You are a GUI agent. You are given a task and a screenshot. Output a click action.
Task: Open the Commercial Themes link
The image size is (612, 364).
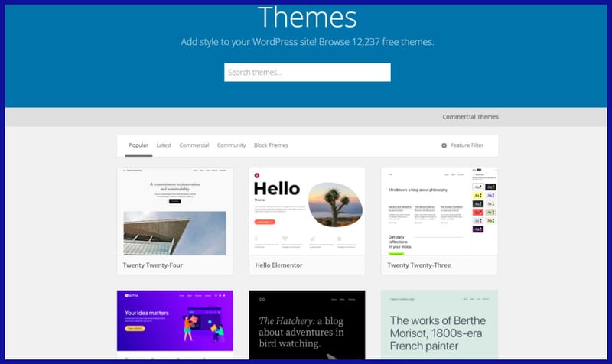pos(470,117)
